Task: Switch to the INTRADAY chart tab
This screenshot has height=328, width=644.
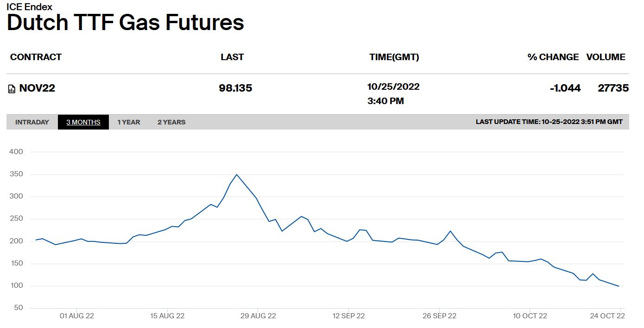Action: (x=32, y=122)
